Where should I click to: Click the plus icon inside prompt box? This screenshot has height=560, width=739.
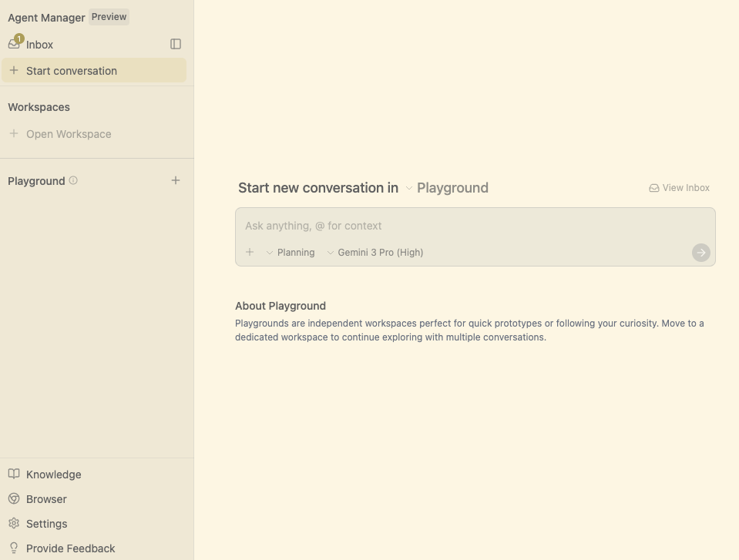click(250, 252)
